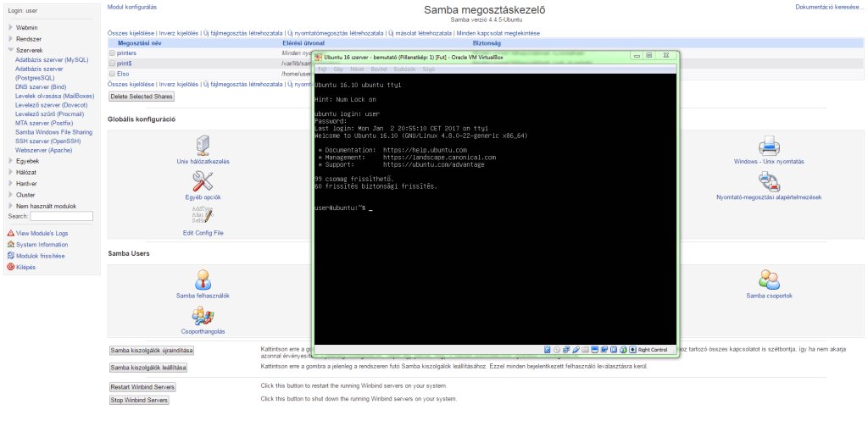Click inside the VirtualBox terminal screen
Image resolution: width=868 pixels, height=432 pixels.
(495, 209)
